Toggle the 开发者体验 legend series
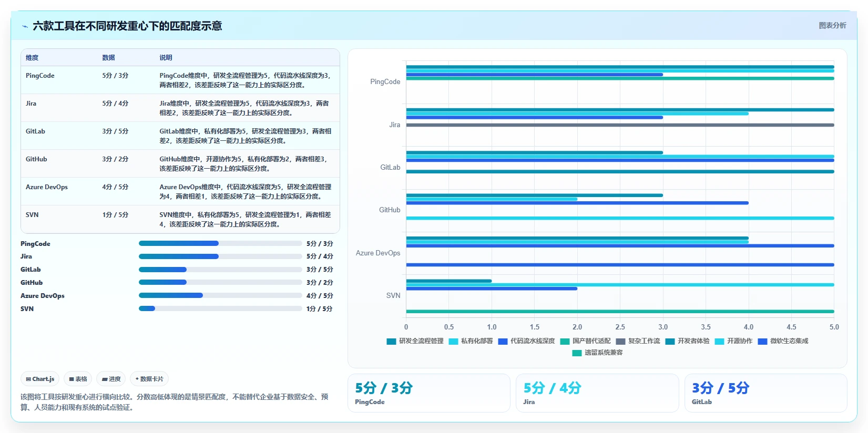Image resolution: width=868 pixels, height=433 pixels. (687, 341)
